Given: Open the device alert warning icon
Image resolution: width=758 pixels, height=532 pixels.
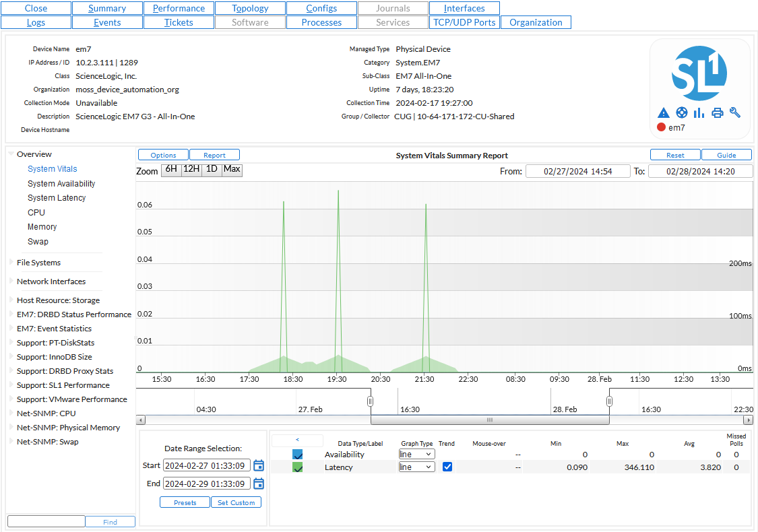Looking at the screenshot, I should (x=664, y=112).
